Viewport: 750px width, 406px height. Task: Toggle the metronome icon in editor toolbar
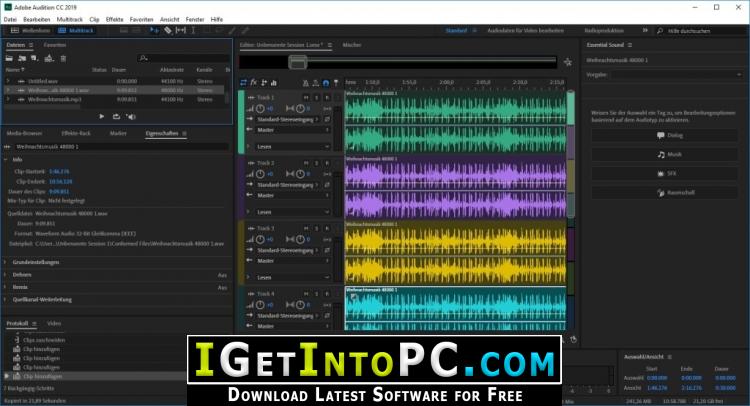click(x=306, y=83)
